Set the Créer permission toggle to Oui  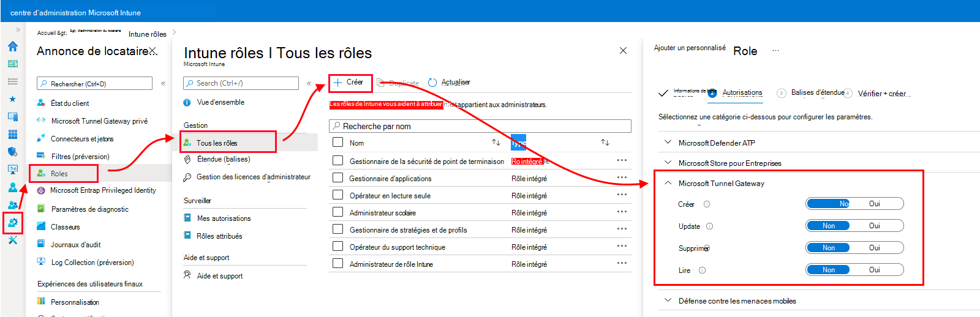click(875, 204)
